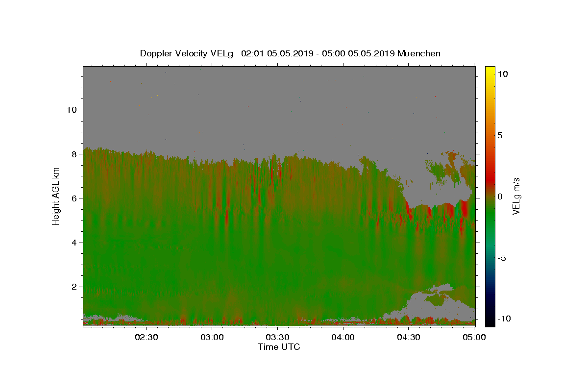Image resolution: width=588 pixels, height=392 pixels.
Task: Click the "Time UTC" axis label
Action: point(279,347)
